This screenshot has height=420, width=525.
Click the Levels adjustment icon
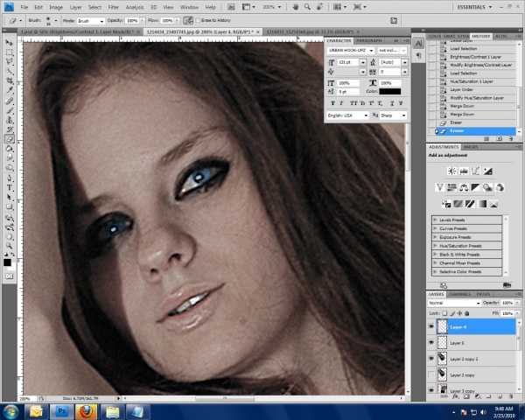click(464, 171)
